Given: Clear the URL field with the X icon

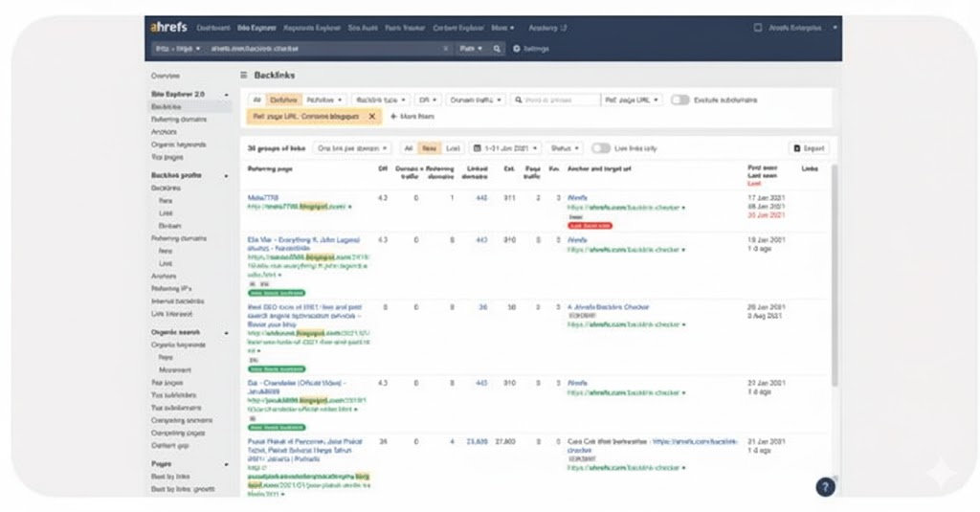Looking at the screenshot, I should coord(445,49).
